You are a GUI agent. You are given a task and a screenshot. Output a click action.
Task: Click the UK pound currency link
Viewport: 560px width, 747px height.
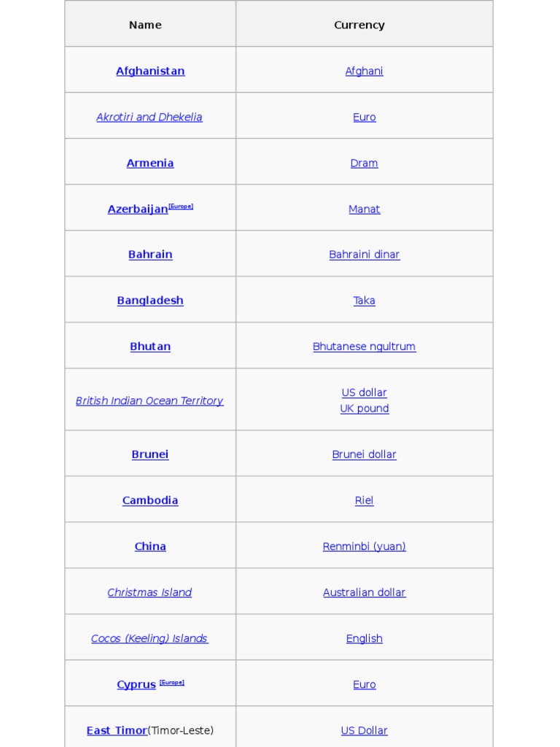[x=364, y=409]
